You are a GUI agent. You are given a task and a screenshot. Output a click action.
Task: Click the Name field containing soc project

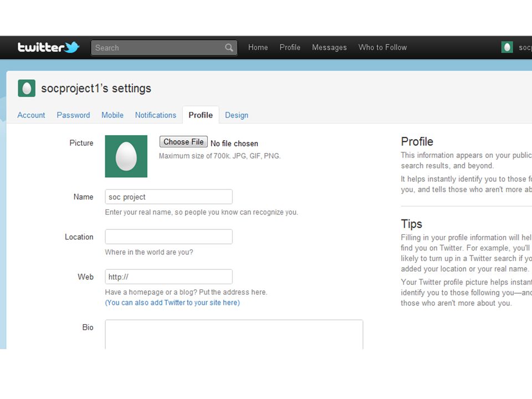click(x=168, y=197)
